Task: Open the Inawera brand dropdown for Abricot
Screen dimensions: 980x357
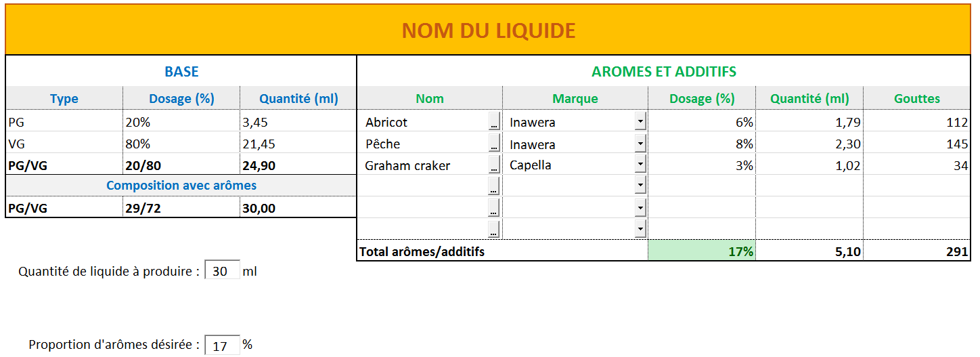Action: (640, 122)
